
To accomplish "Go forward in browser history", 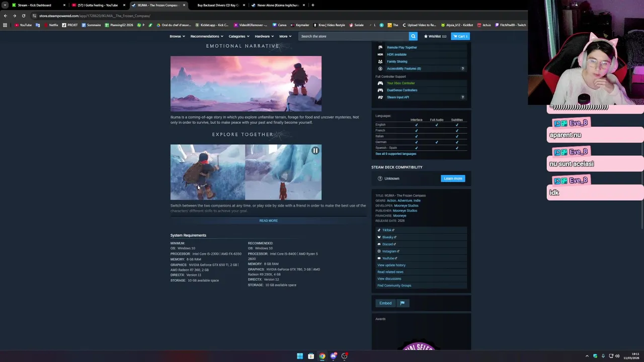I will (14, 16).
